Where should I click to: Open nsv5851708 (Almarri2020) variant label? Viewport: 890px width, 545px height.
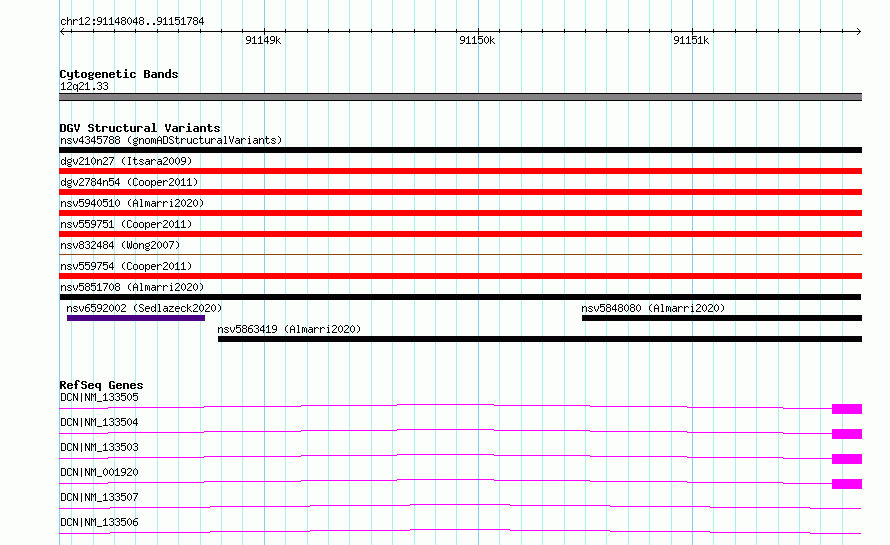[x=132, y=287]
